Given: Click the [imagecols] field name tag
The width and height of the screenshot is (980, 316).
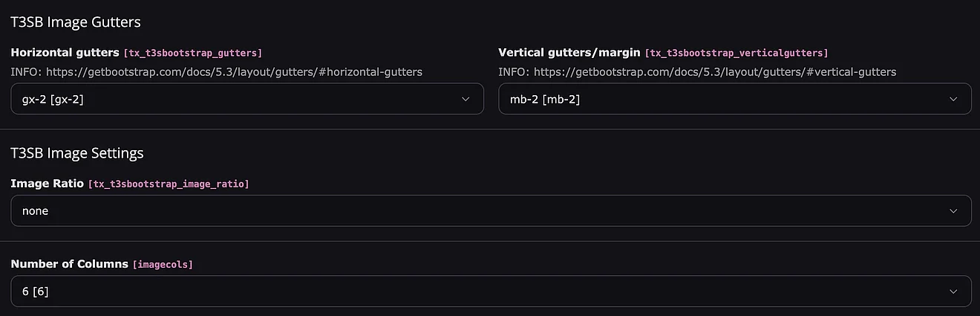Looking at the screenshot, I should click(x=163, y=265).
